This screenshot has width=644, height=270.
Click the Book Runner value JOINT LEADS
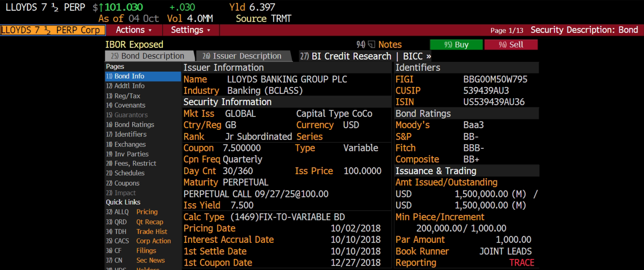click(506, 251)
